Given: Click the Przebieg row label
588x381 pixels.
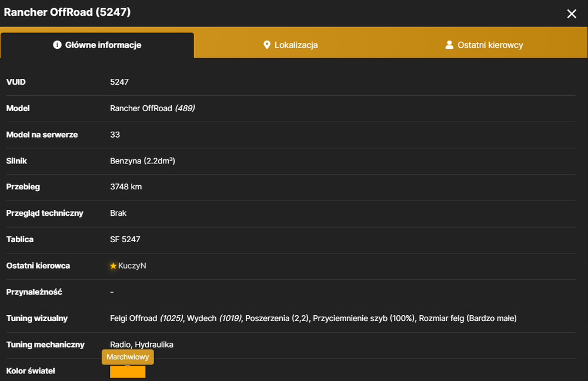Looking at the screenshot, I should 23,187.
